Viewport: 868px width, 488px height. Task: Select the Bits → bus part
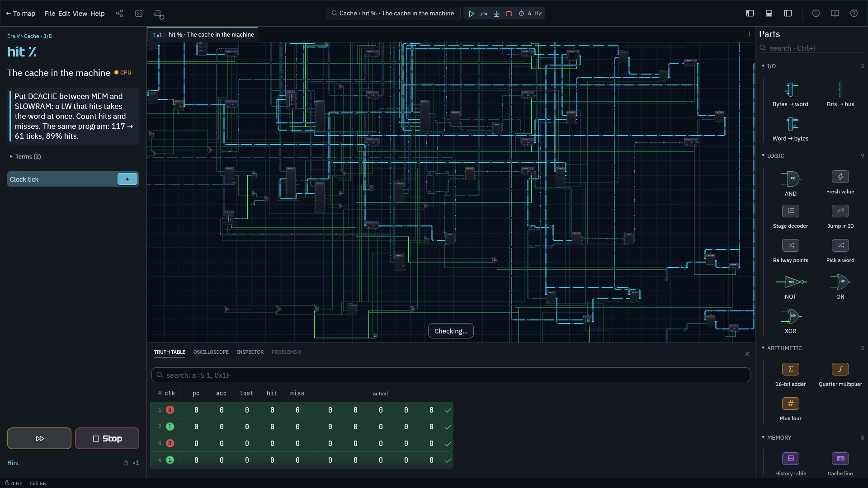pyautogui.click(x=840, y=94)
